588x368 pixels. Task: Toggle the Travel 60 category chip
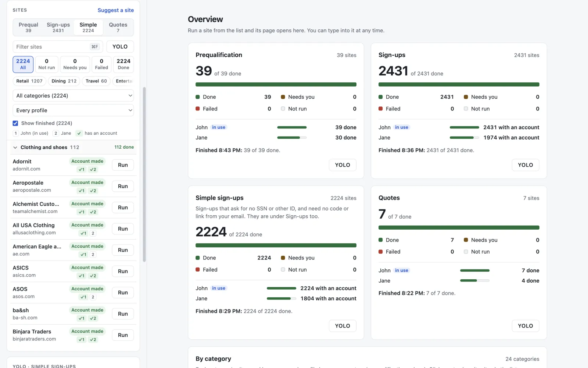click(96, 81)
